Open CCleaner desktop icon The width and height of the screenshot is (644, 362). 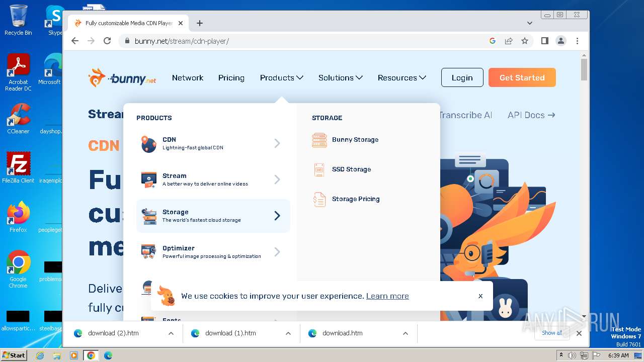[18, 119]
